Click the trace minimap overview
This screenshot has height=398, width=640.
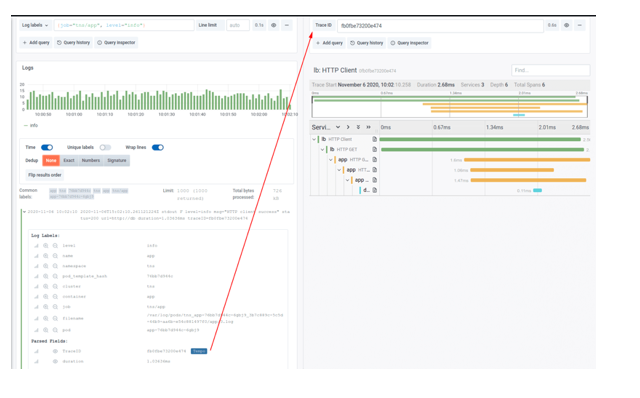tap(449, 107)
